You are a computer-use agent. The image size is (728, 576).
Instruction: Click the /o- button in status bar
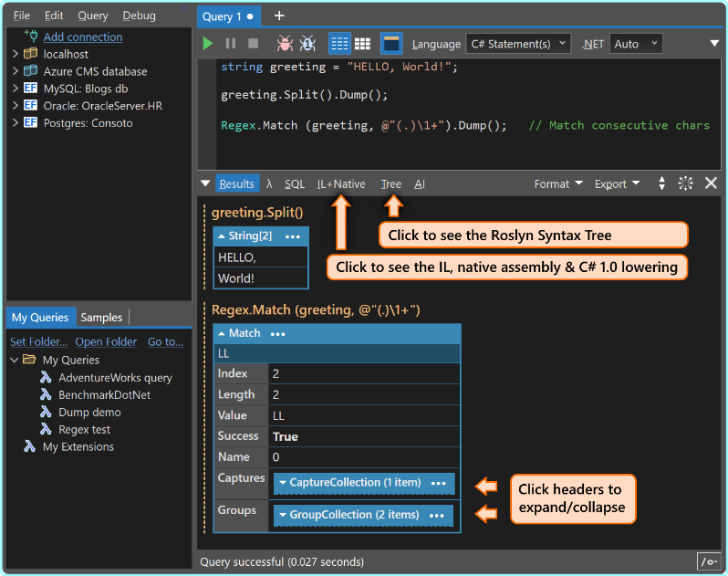[707, 560]
